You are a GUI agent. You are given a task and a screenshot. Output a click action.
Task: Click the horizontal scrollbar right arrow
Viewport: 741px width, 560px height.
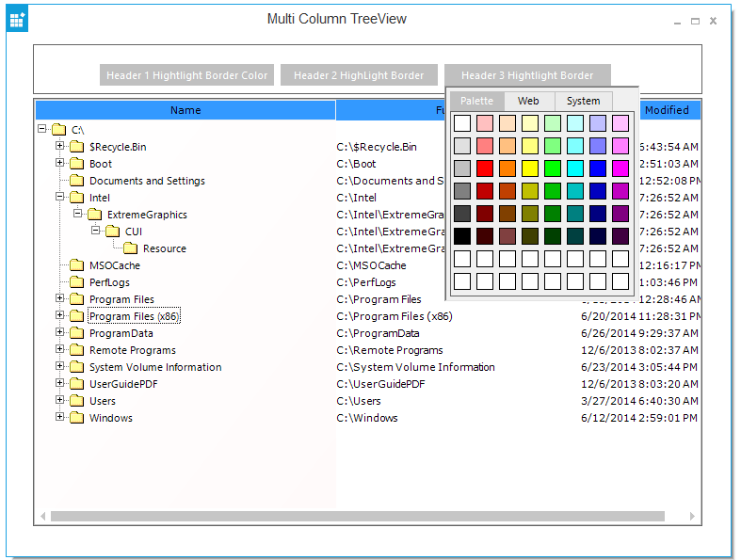point(694,516)
